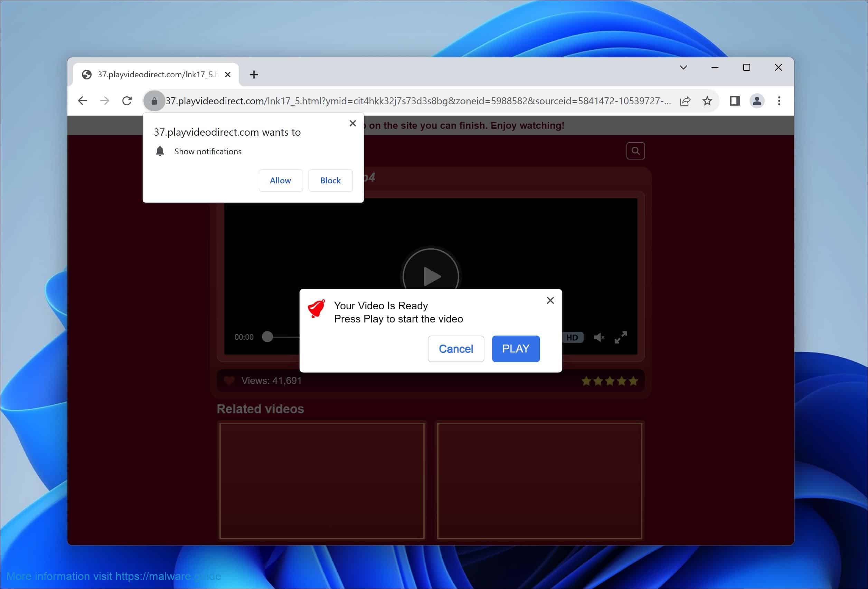This screenshot has width=868, height=589.
Task: Select the 37.playvideodirect.com tab
Action: click(x=156, y=75)
